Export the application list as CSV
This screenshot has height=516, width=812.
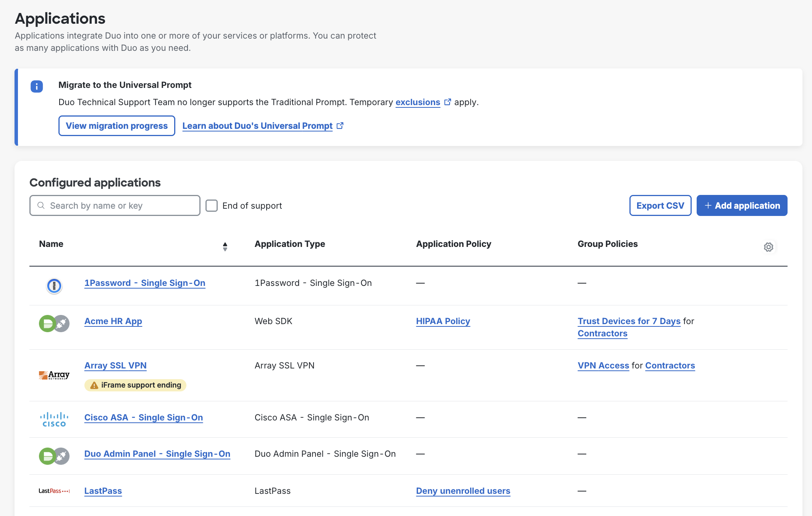click(x=660, y=206)
